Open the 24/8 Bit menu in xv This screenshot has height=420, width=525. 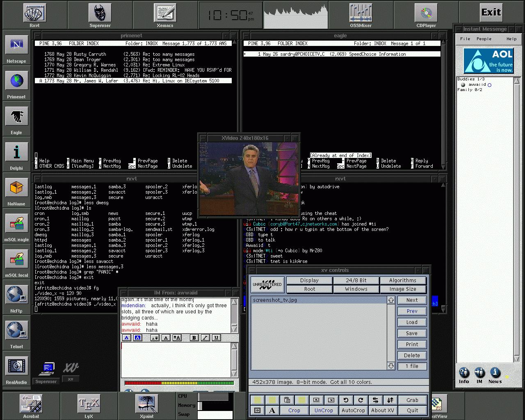pos(356,281)
